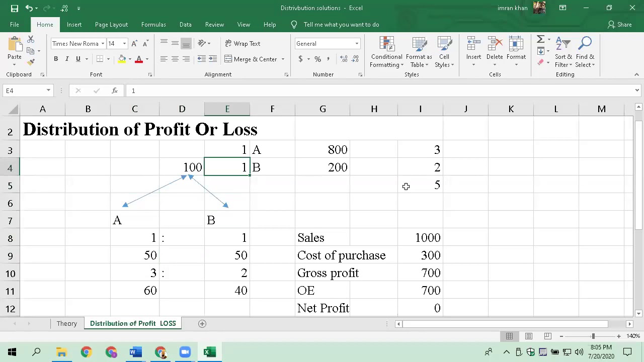
Task: Click Tell me what you want to do
Action: (x=341, y=25)
